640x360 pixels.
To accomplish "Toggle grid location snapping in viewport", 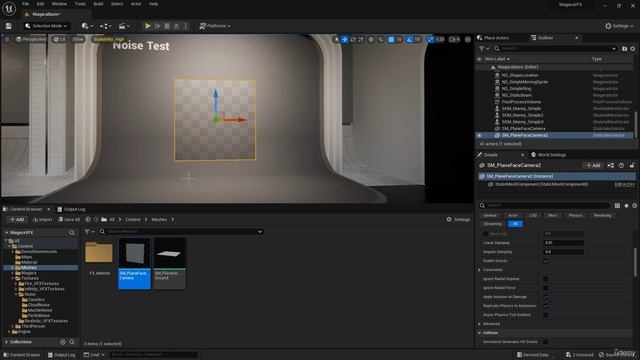I will (391, 39).
